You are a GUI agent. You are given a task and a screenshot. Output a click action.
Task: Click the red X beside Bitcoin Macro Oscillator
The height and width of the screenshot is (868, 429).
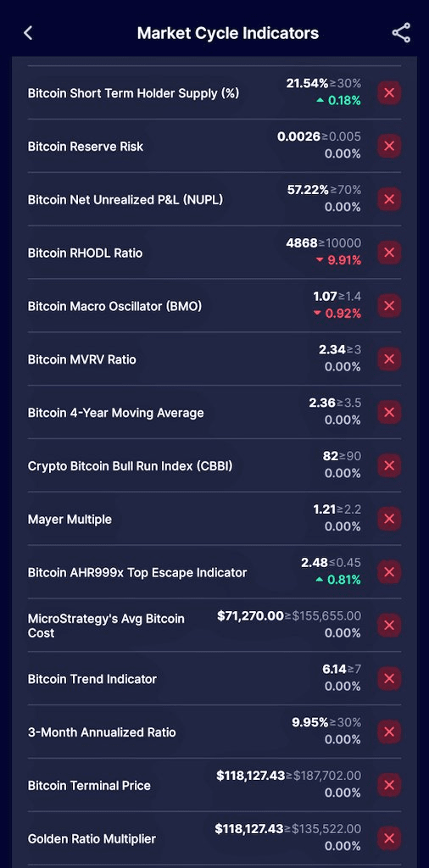point(389,305)
